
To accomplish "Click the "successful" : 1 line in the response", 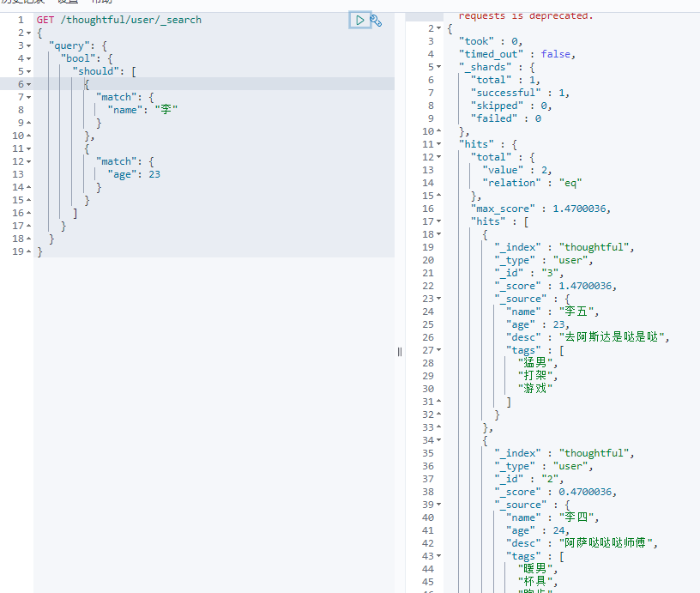I will [x=520, y=93].
